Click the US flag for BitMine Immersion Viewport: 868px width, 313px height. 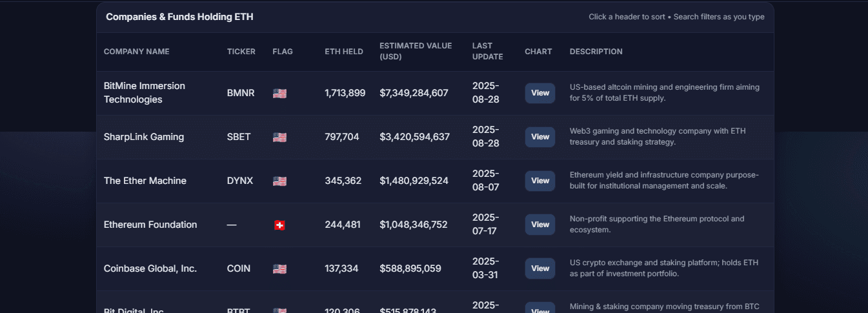[279, 93]
